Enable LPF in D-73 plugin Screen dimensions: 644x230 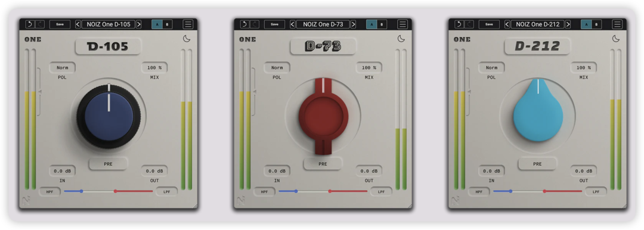(381, 191)
